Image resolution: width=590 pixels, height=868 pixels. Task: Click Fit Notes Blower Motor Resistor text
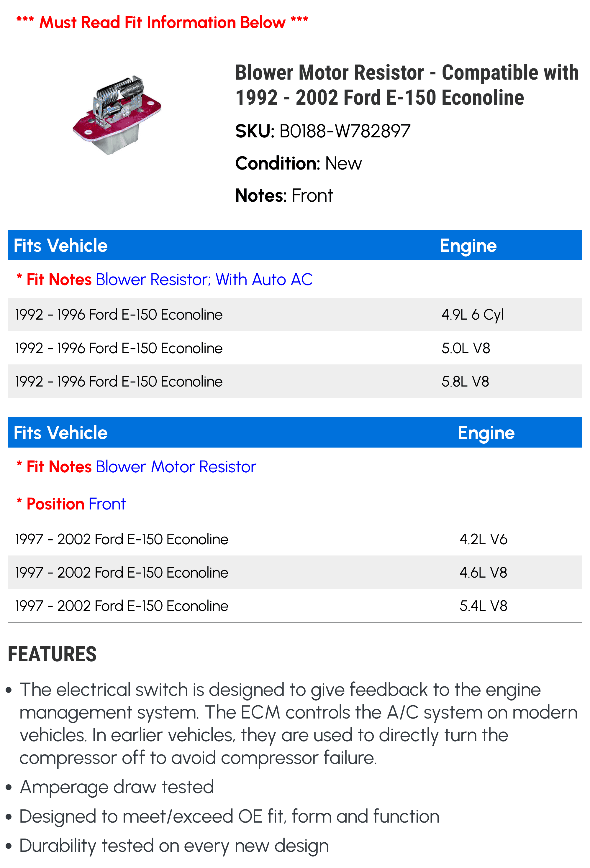[136, 466]
